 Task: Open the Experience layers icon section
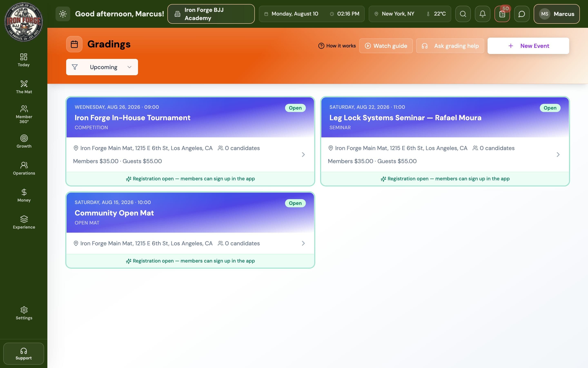click(x=24, y=222)
